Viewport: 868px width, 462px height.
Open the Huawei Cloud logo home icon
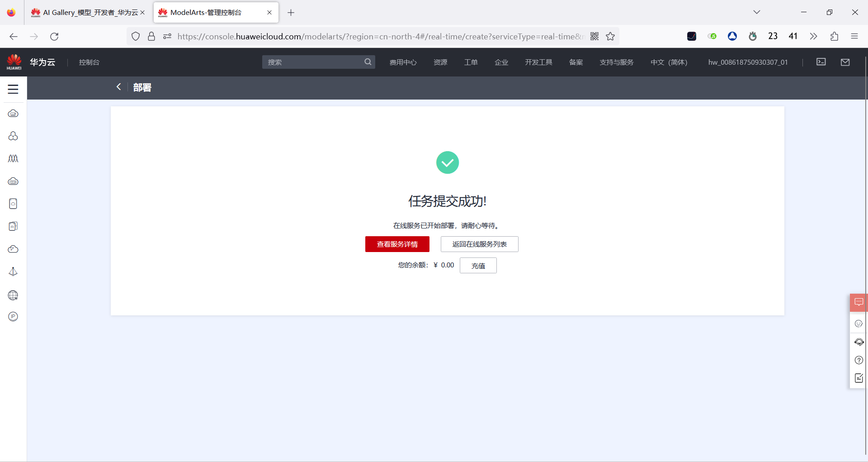click(x=14, y=62)
